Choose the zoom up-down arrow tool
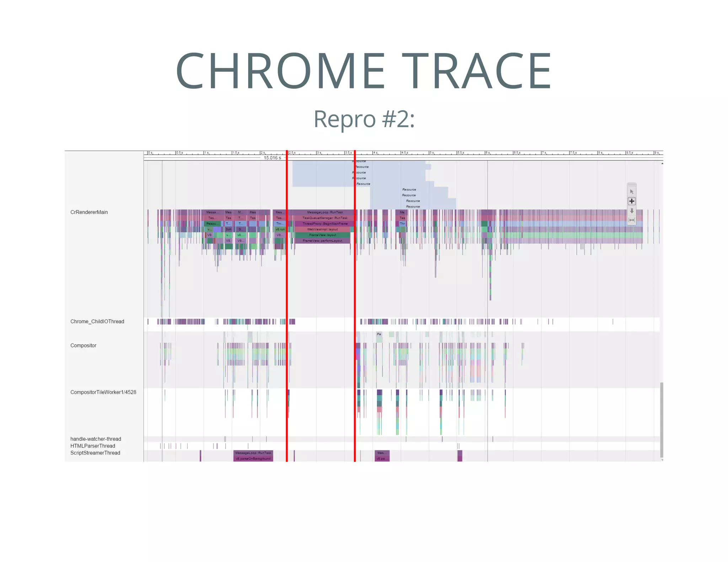728x562 pixels. [x=632, y=211]
